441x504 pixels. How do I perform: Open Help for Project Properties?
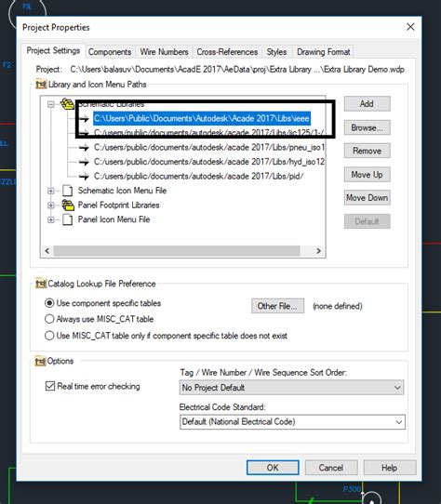click(x=390, y=468)
